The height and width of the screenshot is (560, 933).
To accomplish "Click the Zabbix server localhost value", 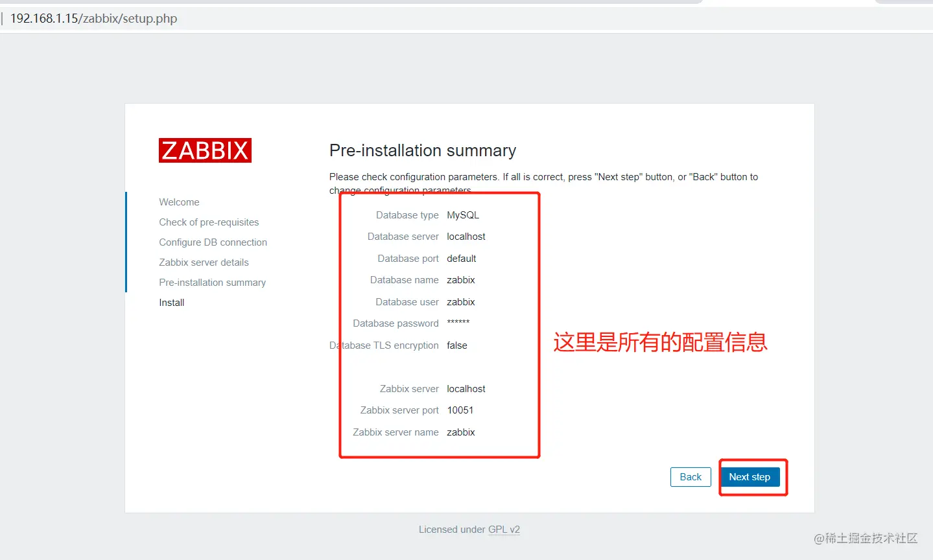I will point(466,389).
